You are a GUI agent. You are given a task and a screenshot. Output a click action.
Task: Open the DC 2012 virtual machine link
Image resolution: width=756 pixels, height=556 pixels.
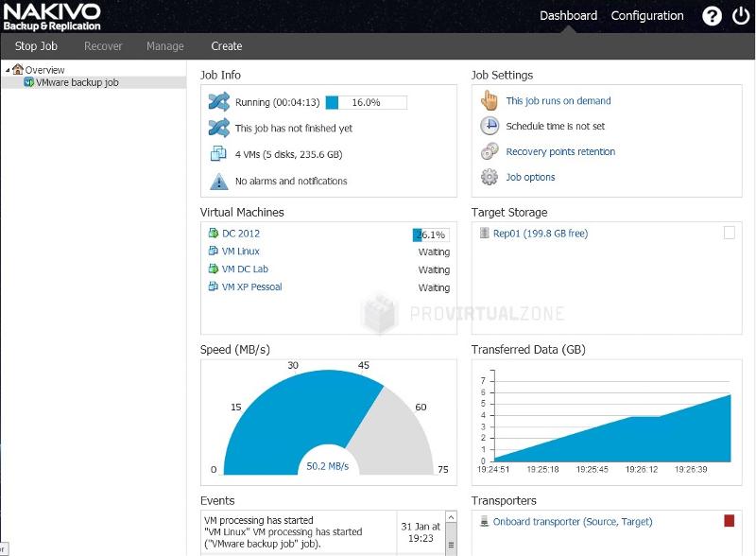tap(241, 234)
